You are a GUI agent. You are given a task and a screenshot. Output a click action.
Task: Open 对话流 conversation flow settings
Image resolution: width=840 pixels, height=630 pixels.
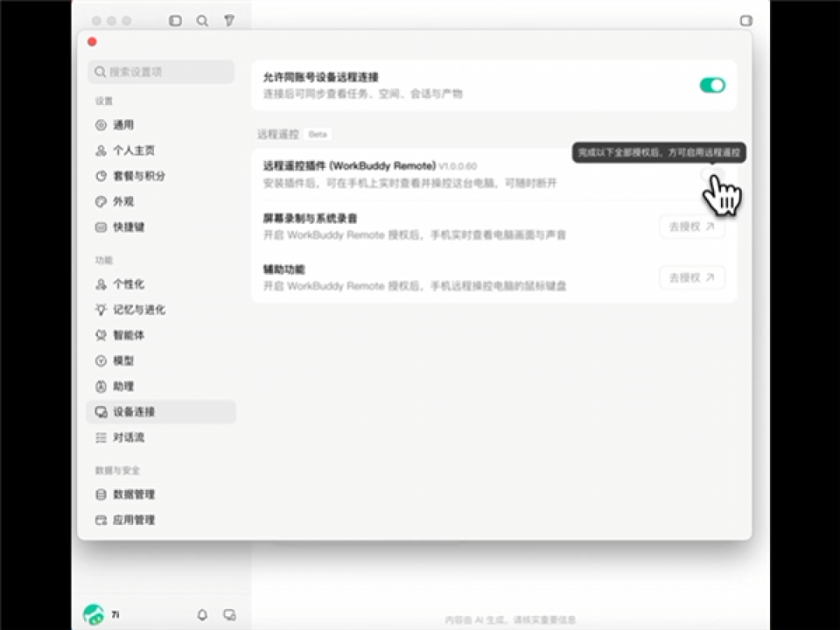[x=161, y=437]
